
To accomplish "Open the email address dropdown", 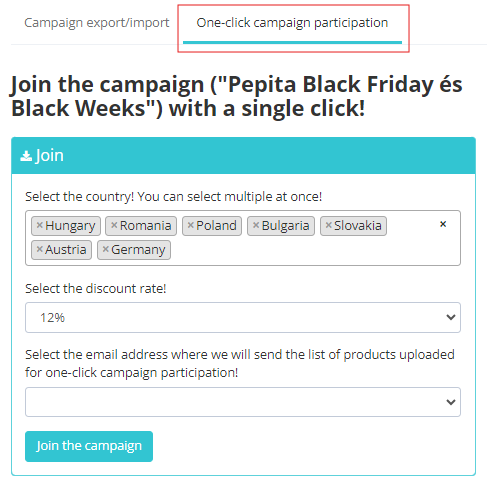I will click(x=243, y=402).
